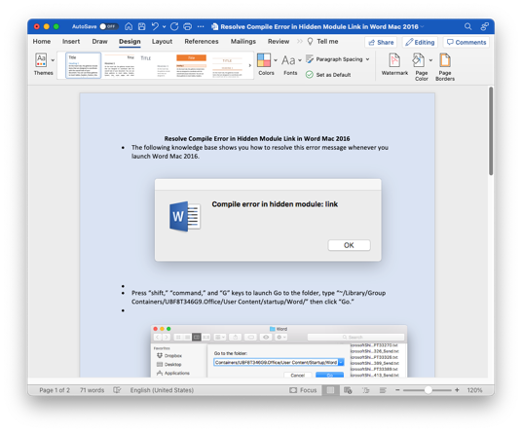Image resolution: width=522 pixels, height=432 pixels.
Task: Click the Colors palette icon
Action: click(x=264, y=60)
